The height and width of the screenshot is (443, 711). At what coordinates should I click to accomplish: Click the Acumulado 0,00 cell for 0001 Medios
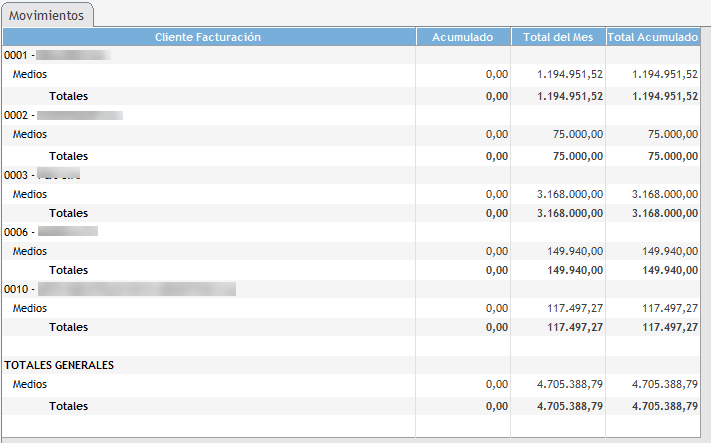tap(497, 75)
